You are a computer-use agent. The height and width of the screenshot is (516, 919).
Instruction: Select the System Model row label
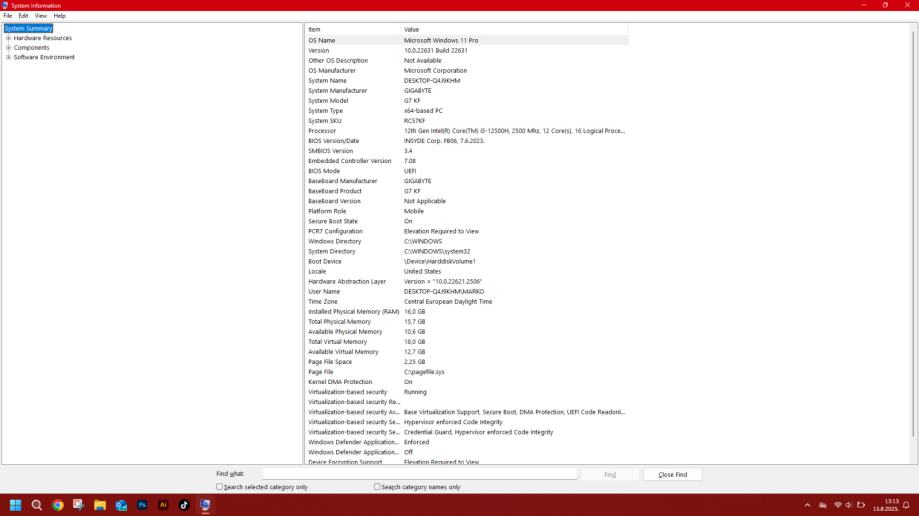tap(328, 100)
